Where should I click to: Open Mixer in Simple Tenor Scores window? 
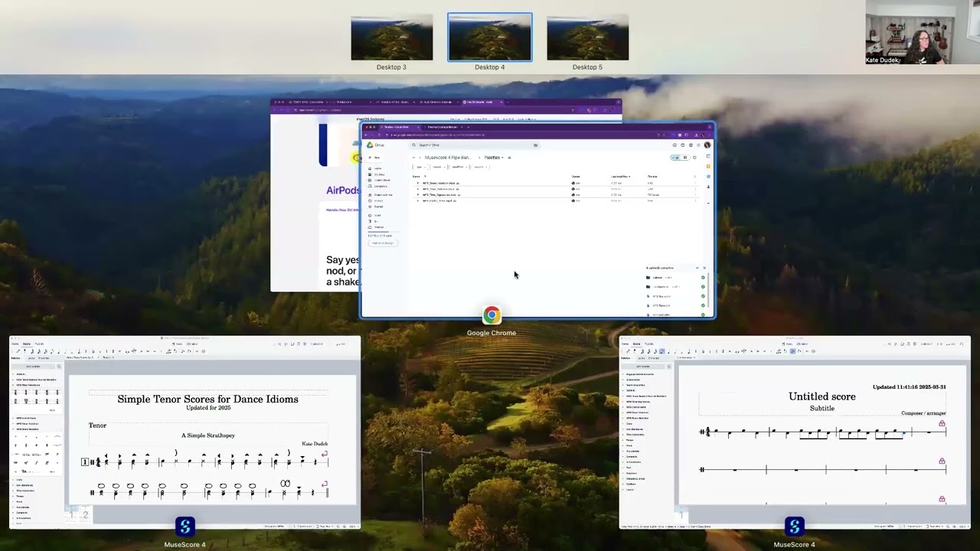click(193, 344)
